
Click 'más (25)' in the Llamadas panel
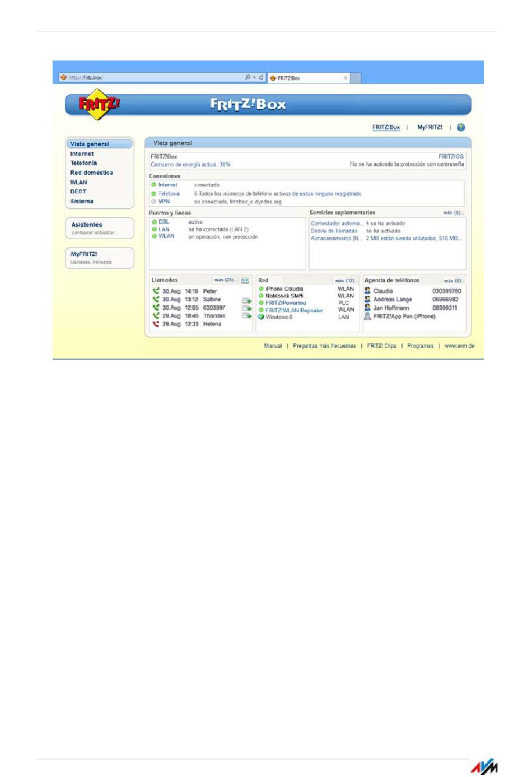click(x=226, y=280)
